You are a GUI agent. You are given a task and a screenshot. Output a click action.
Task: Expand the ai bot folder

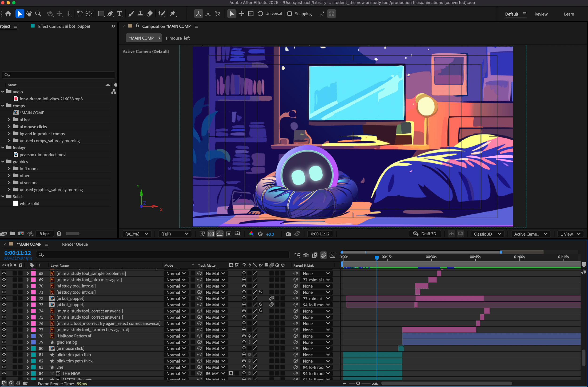click(x=9, y=119)
